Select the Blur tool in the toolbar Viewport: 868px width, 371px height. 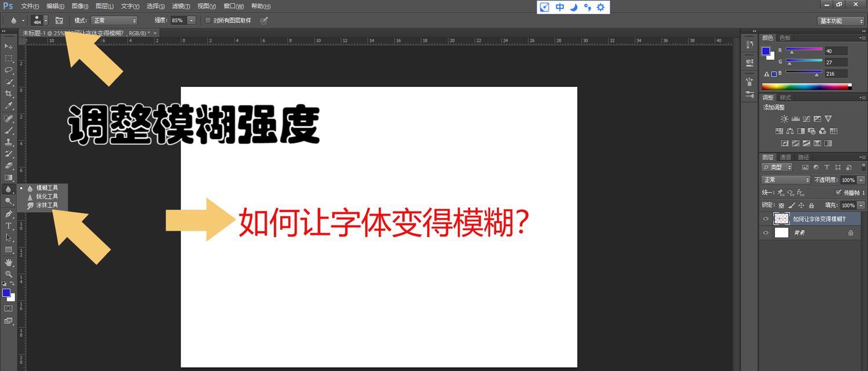tap(9, 189)
